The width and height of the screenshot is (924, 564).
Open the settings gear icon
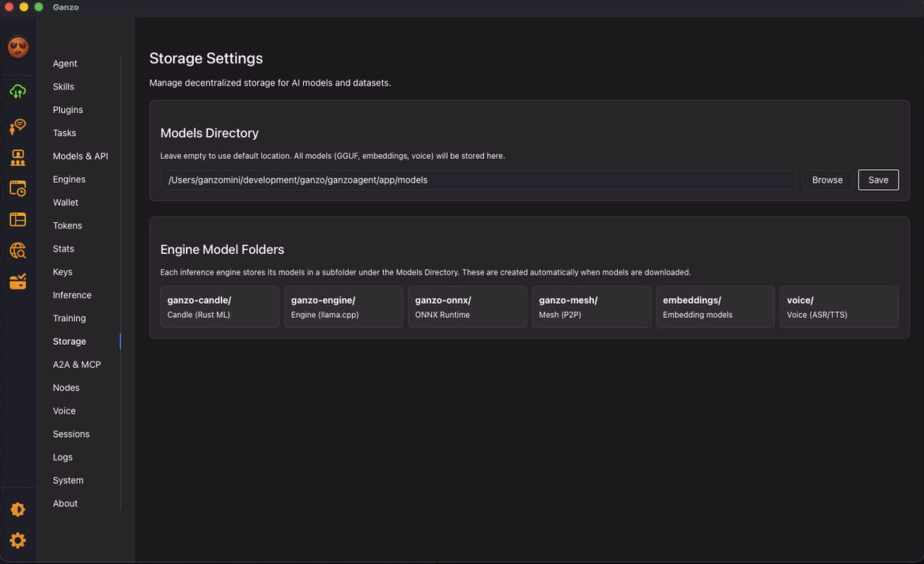click(17, 540)
